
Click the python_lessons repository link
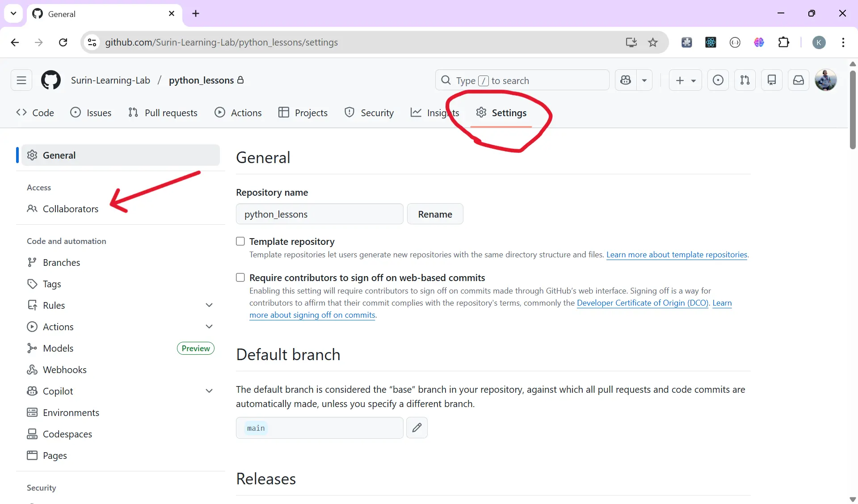[201, 80]
